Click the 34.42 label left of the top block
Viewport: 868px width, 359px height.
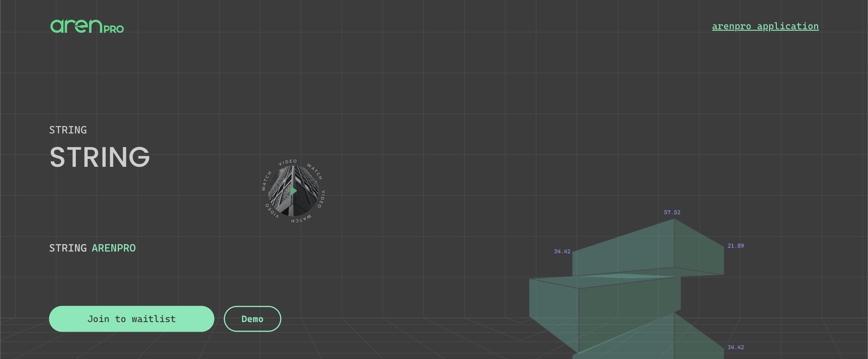[562, 252]
